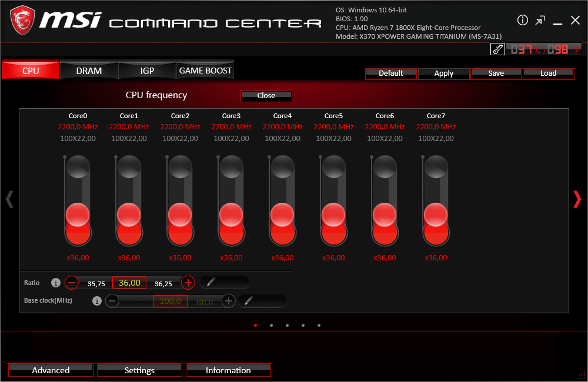Click Core0 ratio slider knob
The width and height of the screenshot is (588, 382).
coord(78,215)
